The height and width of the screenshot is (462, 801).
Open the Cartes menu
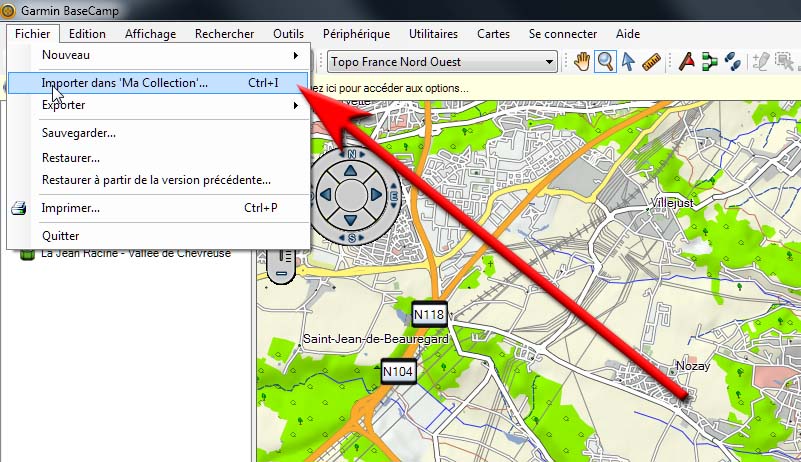pos(493,34)
